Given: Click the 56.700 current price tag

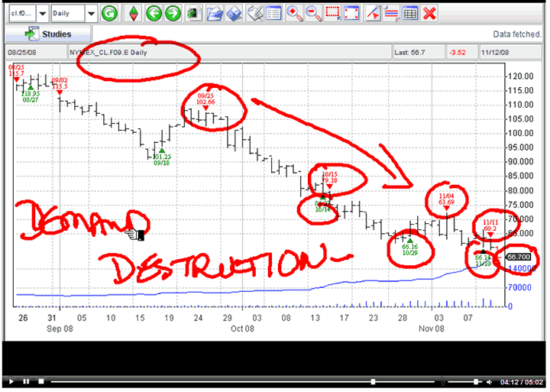Looking at the screenshot, I should [519, 257].
